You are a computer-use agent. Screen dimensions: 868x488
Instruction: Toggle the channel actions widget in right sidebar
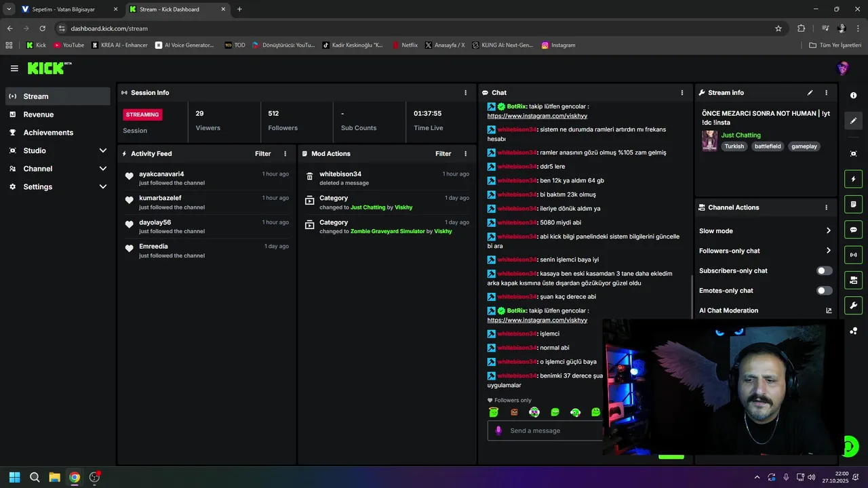tap(853, 280)
